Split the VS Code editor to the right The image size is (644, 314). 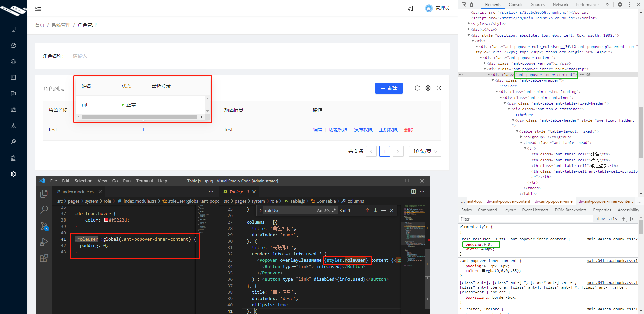413,192
